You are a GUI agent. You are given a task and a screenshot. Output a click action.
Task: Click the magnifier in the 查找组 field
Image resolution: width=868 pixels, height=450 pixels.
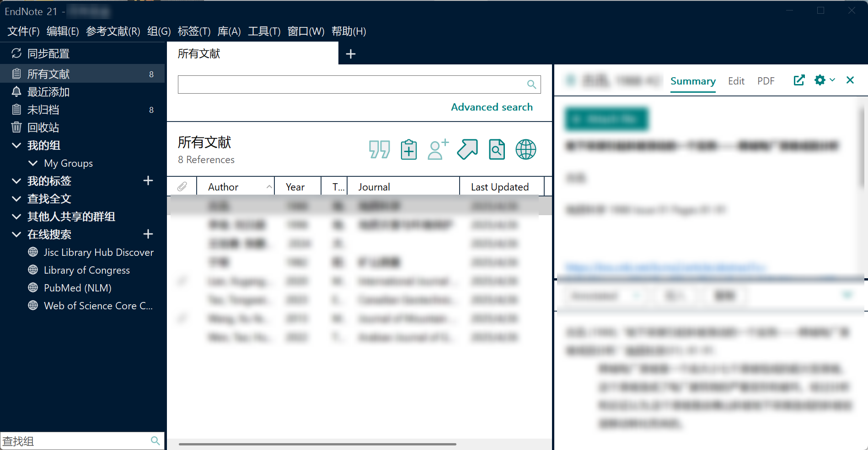pyautogui.click(x=155, y=440)
